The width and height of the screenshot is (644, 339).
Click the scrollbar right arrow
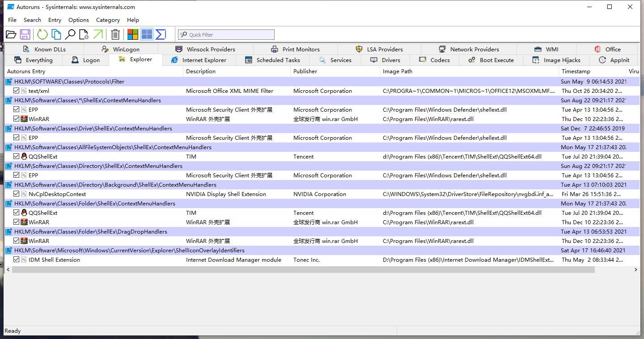tap(636, 270)
